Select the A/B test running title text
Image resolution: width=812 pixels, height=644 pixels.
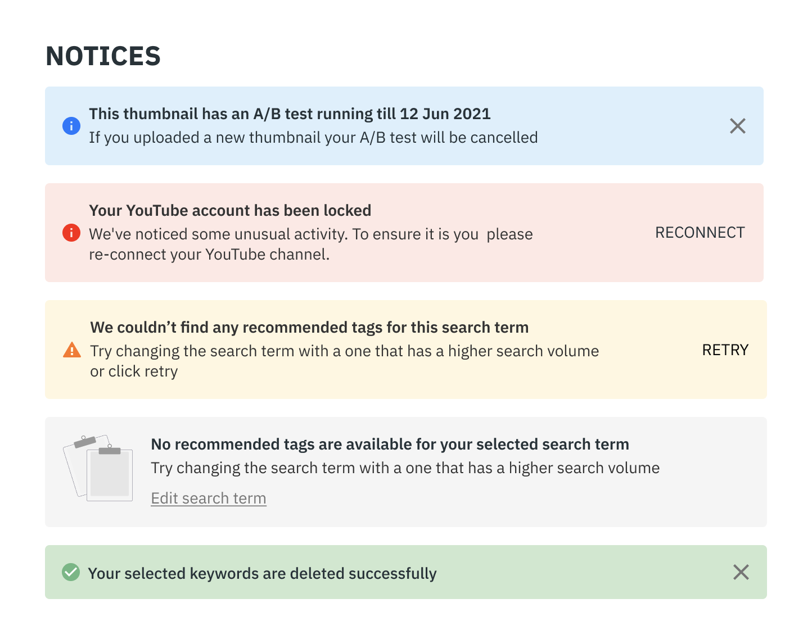tap(290, 114)
